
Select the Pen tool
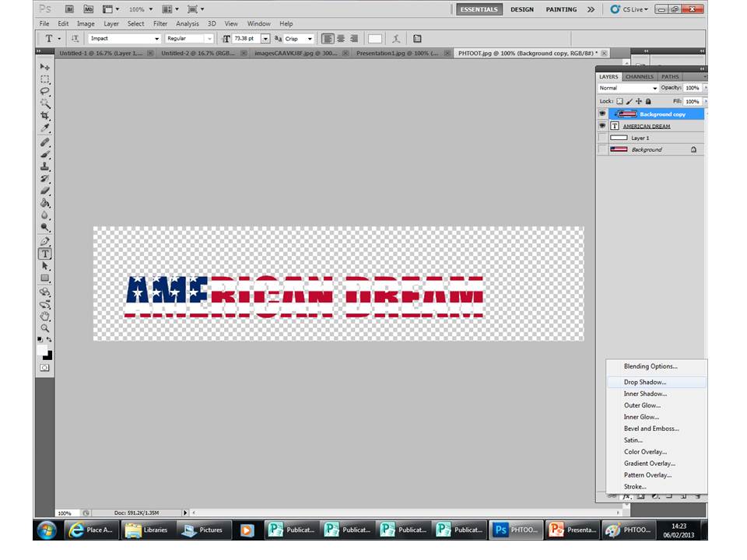pyautogui.click(x=45, y=241)
